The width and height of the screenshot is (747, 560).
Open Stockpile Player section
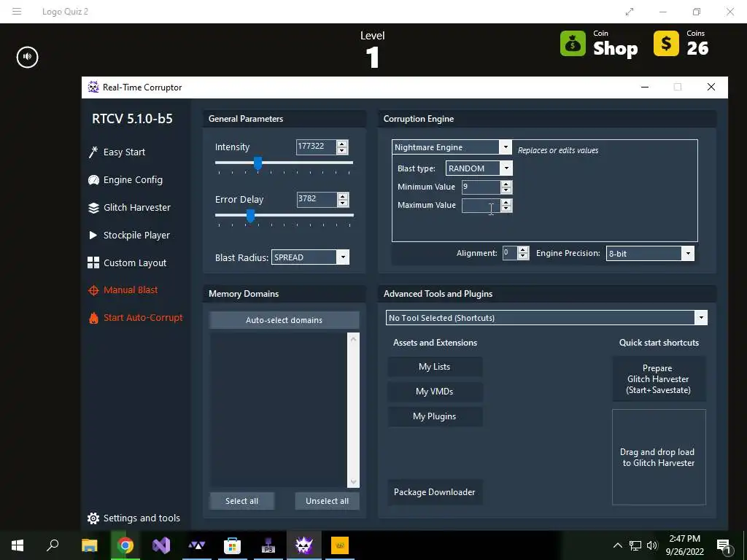[x=136, y=236]
